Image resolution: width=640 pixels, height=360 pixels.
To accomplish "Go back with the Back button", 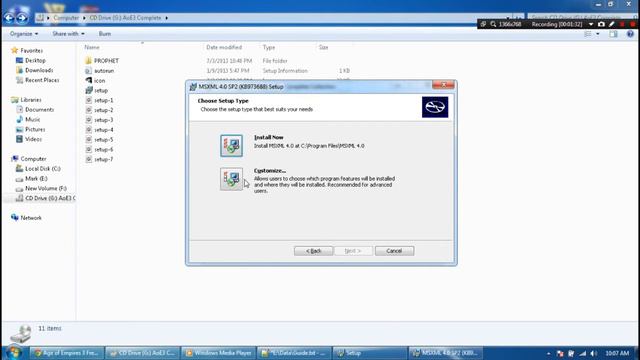I will click(x=313, y=251).
